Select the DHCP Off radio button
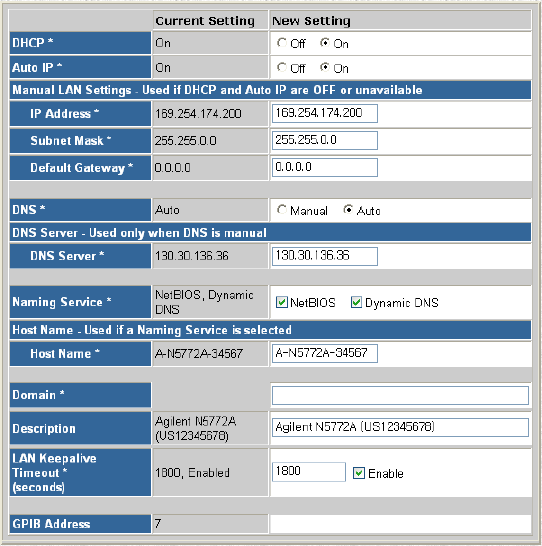 coord(282,43)
